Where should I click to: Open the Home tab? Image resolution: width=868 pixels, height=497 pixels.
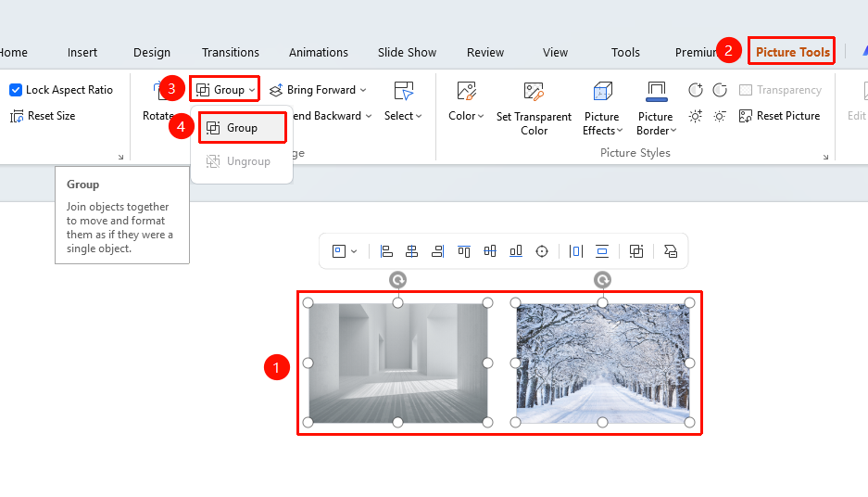[13, 52]
